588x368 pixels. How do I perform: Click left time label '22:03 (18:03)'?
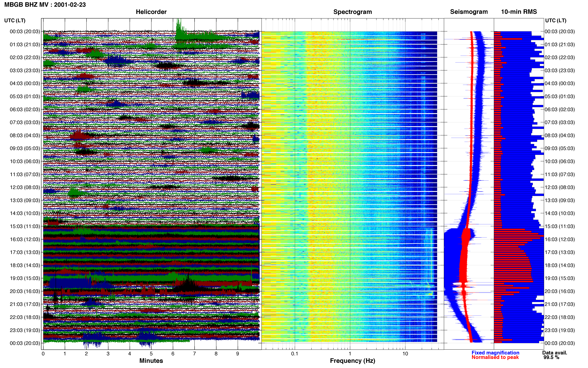[25, 317]
